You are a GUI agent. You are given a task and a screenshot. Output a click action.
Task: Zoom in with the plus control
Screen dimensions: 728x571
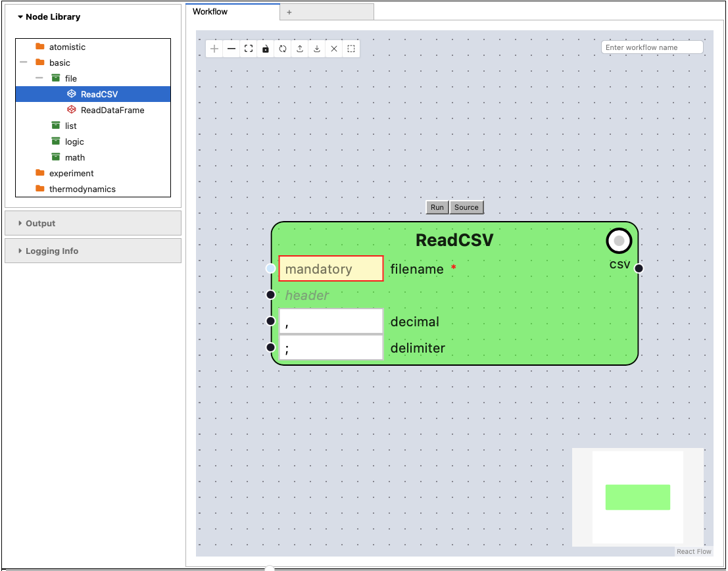(x=214, y=49)
